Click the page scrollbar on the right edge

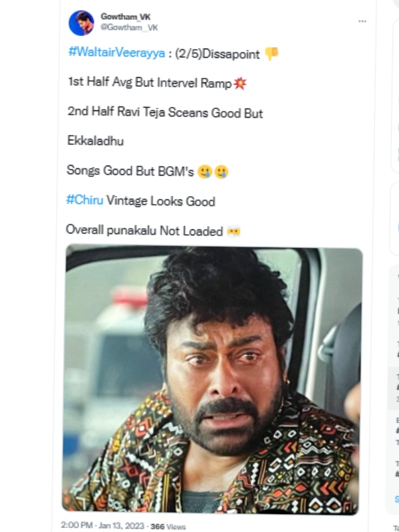click(398, 266)
